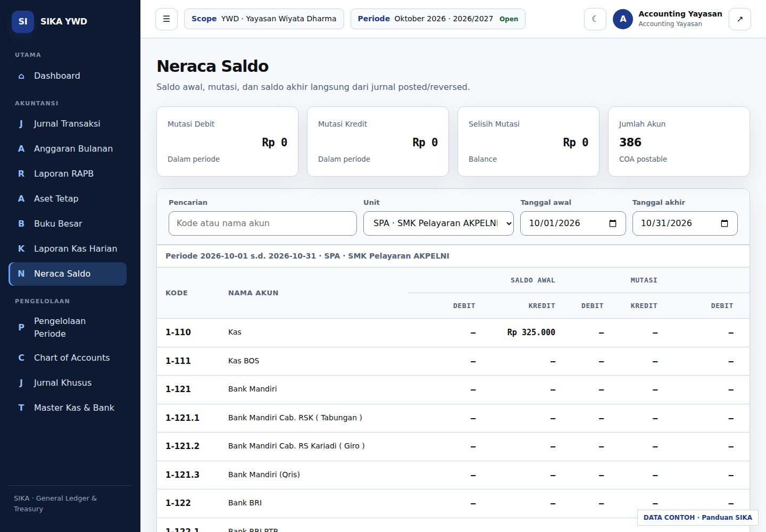Screen dimensions: 766x532
Task: Open Laporan Kas Harian
Action: pos(68,249)
